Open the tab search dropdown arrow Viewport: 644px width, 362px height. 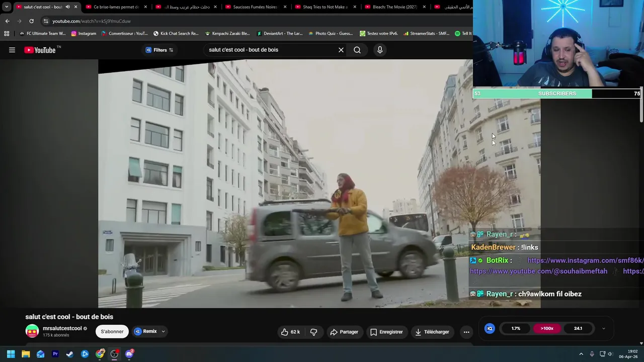pyautogui.click(x=7, y=7)
